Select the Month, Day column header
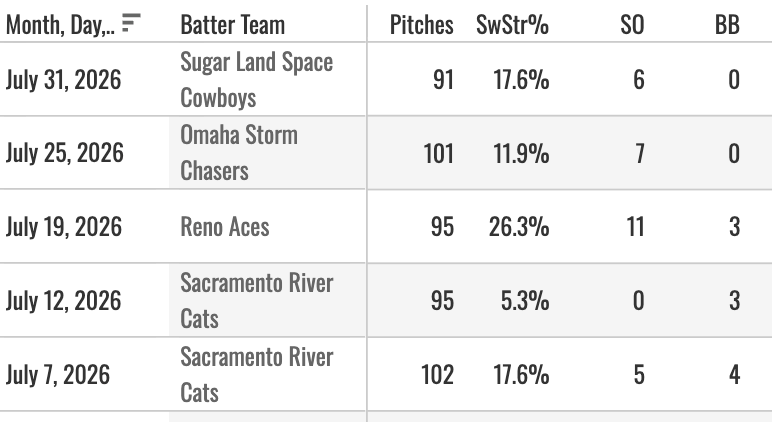 pyautogui.click(x=60, y=25)
